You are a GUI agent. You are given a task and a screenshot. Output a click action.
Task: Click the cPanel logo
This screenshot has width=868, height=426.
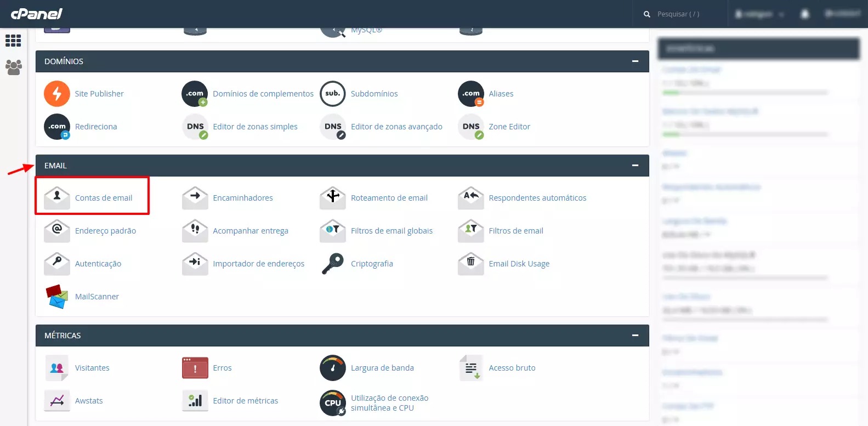point(37,14)
